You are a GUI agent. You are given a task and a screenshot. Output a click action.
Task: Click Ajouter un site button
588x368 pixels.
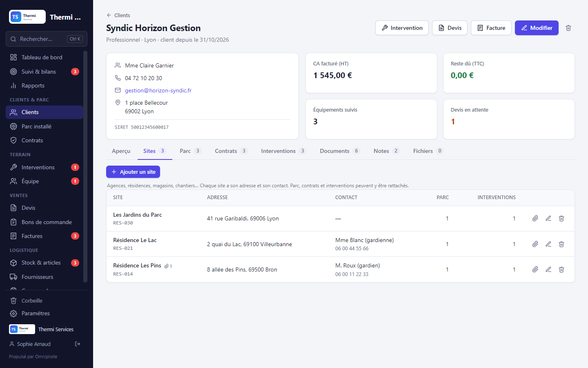133,172
